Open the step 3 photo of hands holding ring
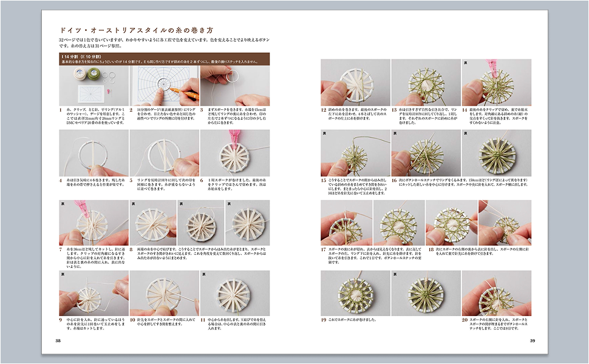Screen dimensions: 589x364 [x=235, y=86]
